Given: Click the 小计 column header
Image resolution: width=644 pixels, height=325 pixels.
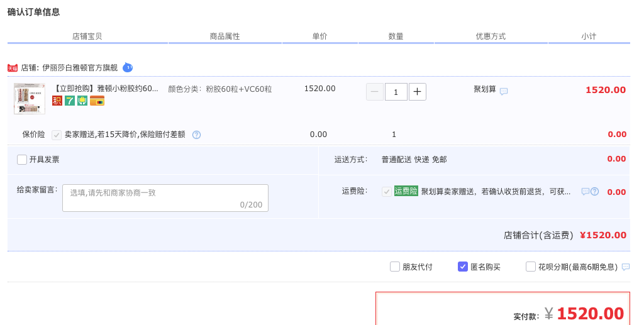Looking at the screenshot, I should click(x=589, y=36).
